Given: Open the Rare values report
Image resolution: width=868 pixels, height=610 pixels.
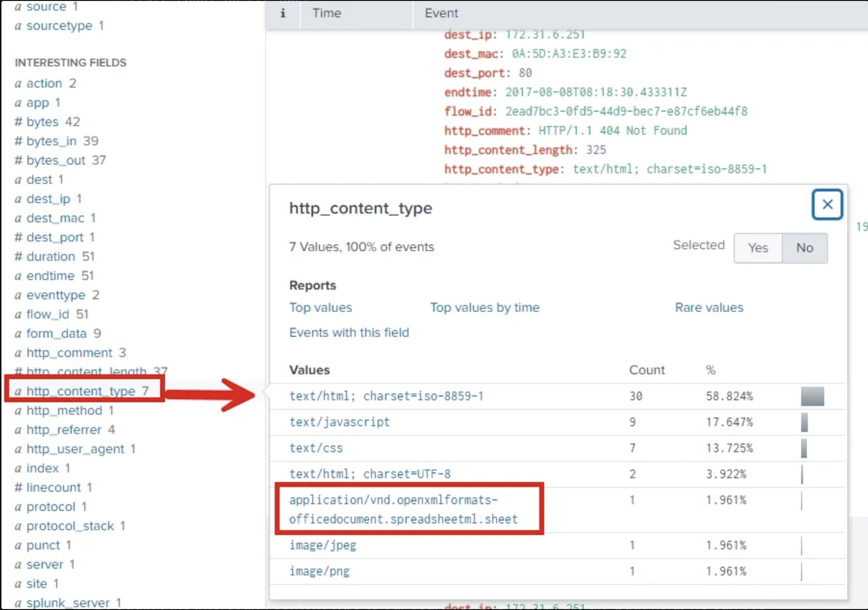Looking at the screenshot, I should point(709,307).
